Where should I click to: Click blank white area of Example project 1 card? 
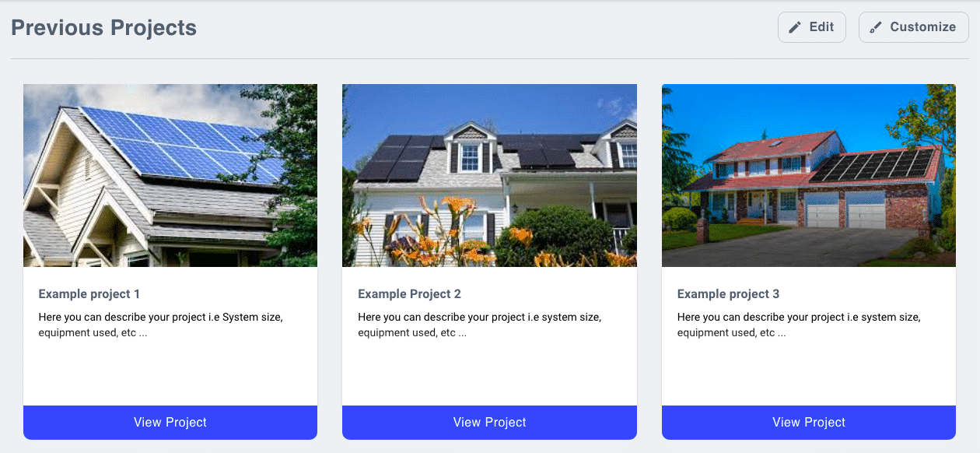click(170, 374)
